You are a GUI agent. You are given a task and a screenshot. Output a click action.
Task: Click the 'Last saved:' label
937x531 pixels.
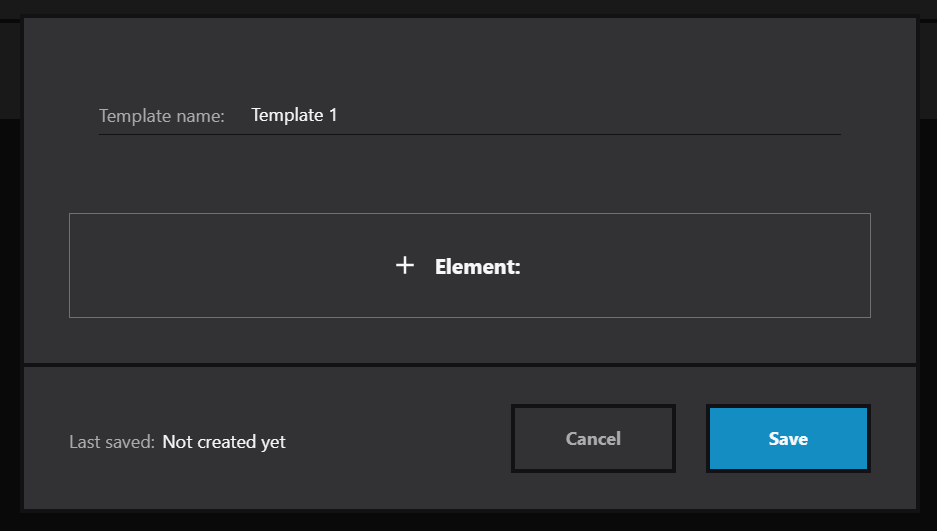(x=112, y=442)
